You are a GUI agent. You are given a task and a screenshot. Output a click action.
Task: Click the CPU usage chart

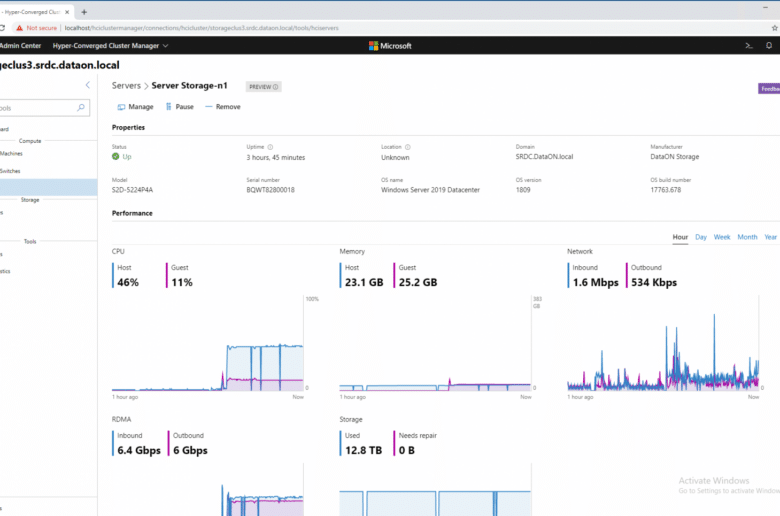(207, 343)
